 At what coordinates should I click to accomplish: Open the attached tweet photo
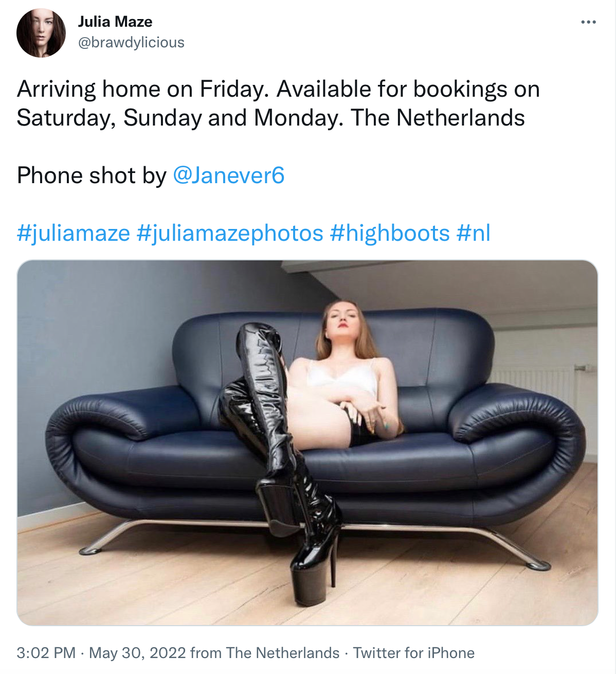307,442
